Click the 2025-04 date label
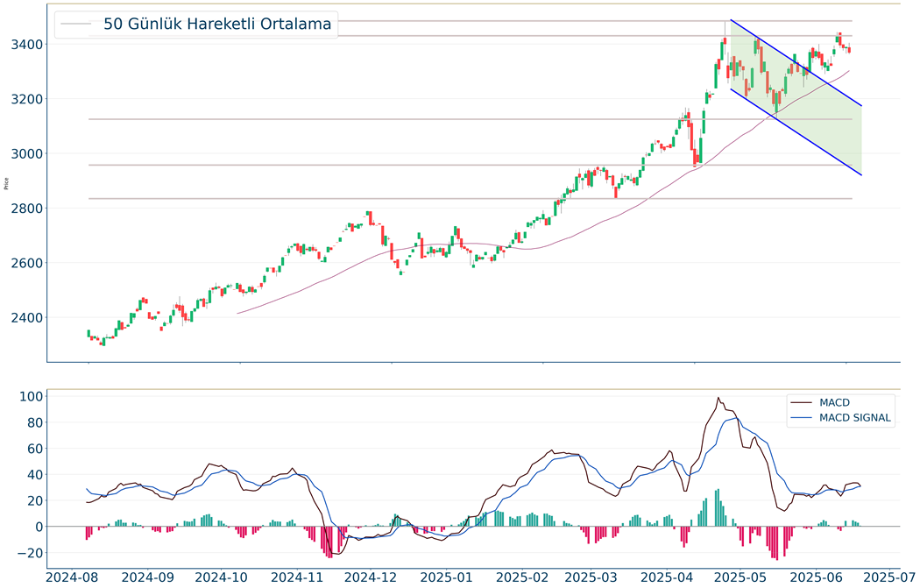This screenshot has width=920, height=588. (x=669, y=577)
